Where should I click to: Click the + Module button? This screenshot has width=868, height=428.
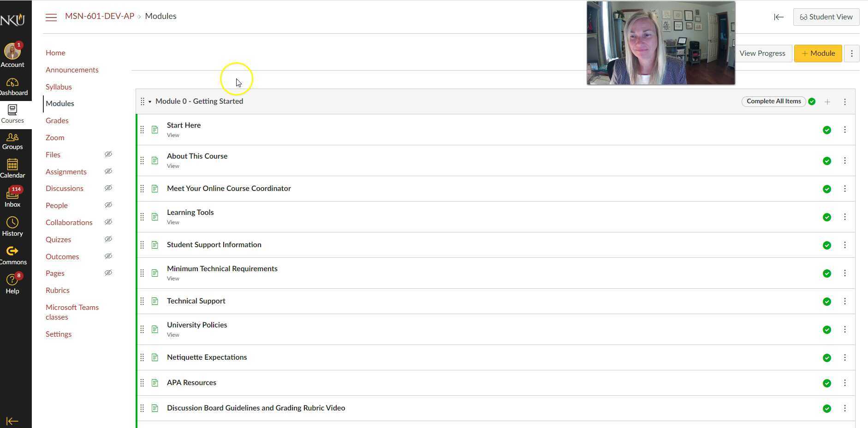pyautogui.click(x=818, y=53)
